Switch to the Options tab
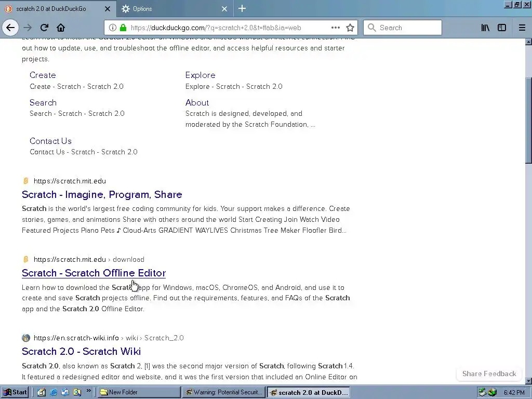 (x=175, y=9)
